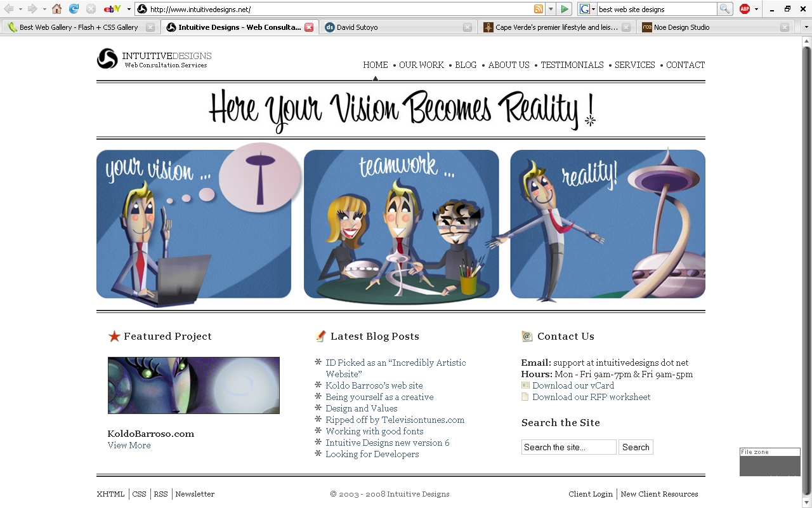Click the RSS feed icon in address bar

click(x=539, y=9)
